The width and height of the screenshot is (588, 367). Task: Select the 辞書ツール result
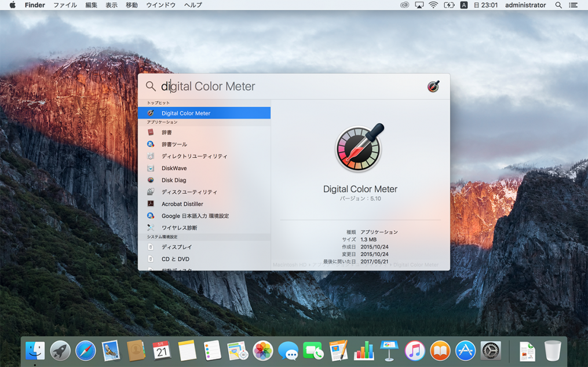(204, 144)
